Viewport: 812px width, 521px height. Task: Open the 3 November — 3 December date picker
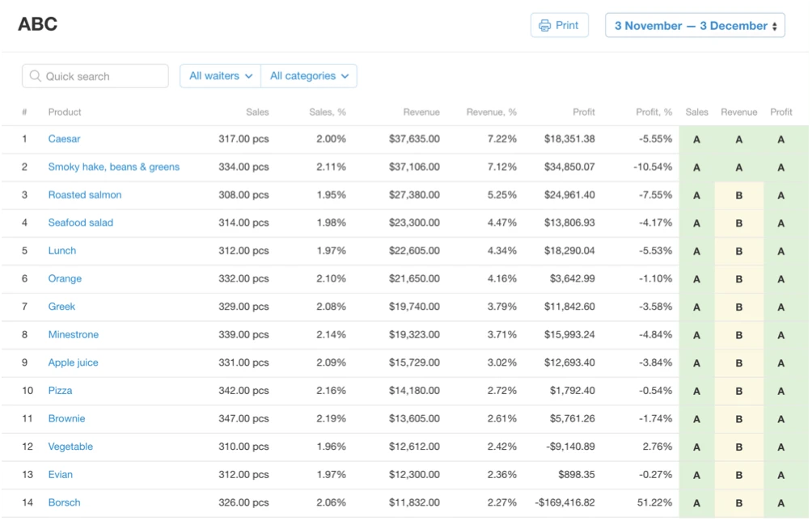click(x=695, y=25)
